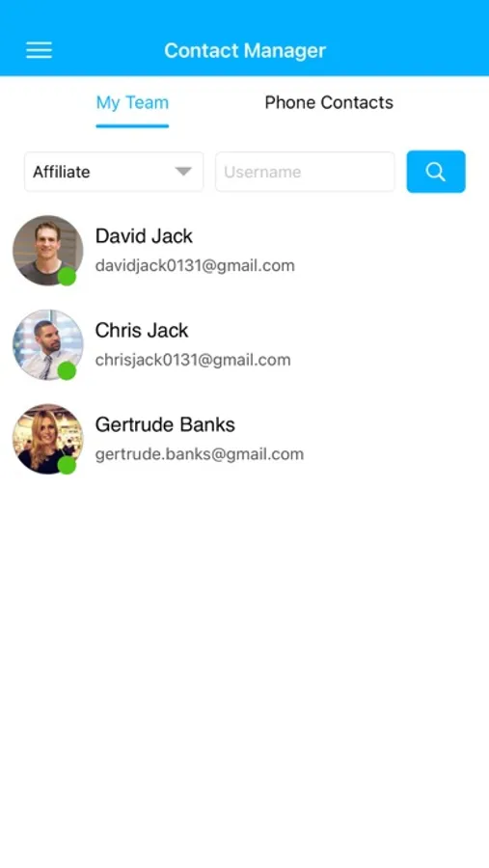Viewport: 489px width, 868px height.
Task: Focus the Username search field
Action: (305, 172)
